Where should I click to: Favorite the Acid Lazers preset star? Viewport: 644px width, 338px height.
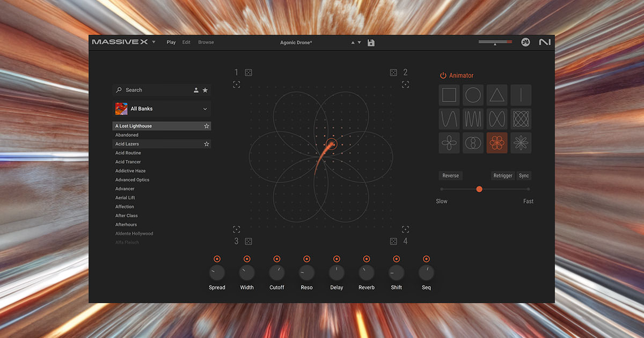click(207, 144)
